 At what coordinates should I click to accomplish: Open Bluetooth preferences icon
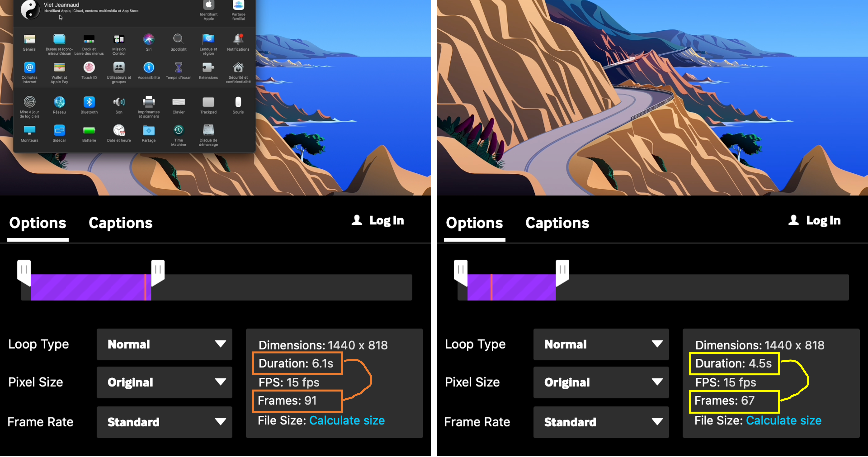click(x=89, y=102)
